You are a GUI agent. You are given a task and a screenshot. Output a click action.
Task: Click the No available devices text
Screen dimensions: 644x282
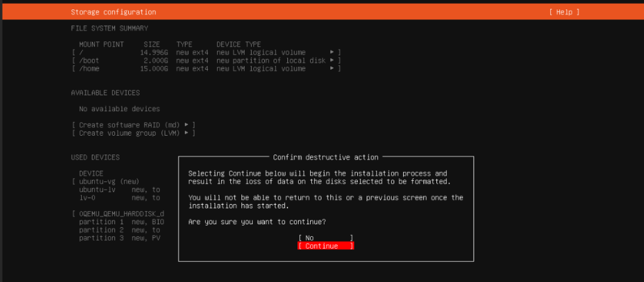point(119,109)
